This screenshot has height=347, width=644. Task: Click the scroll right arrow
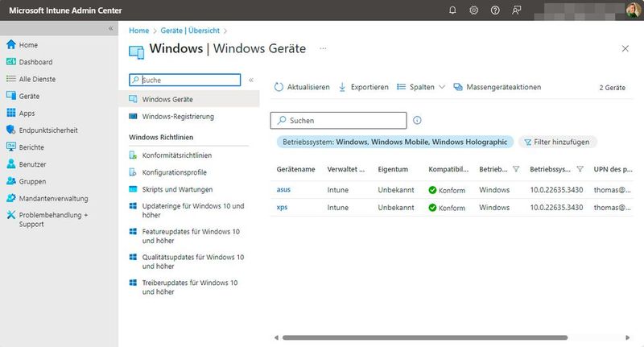pos(627,337)
